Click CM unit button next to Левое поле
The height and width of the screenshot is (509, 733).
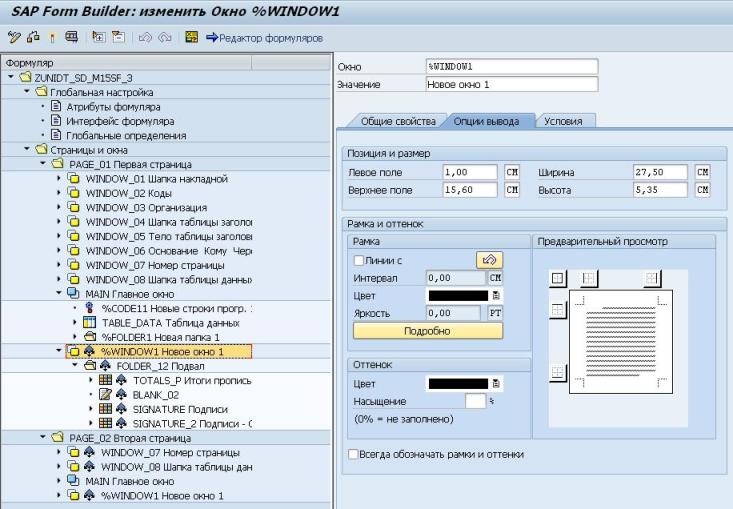(512, 172)
